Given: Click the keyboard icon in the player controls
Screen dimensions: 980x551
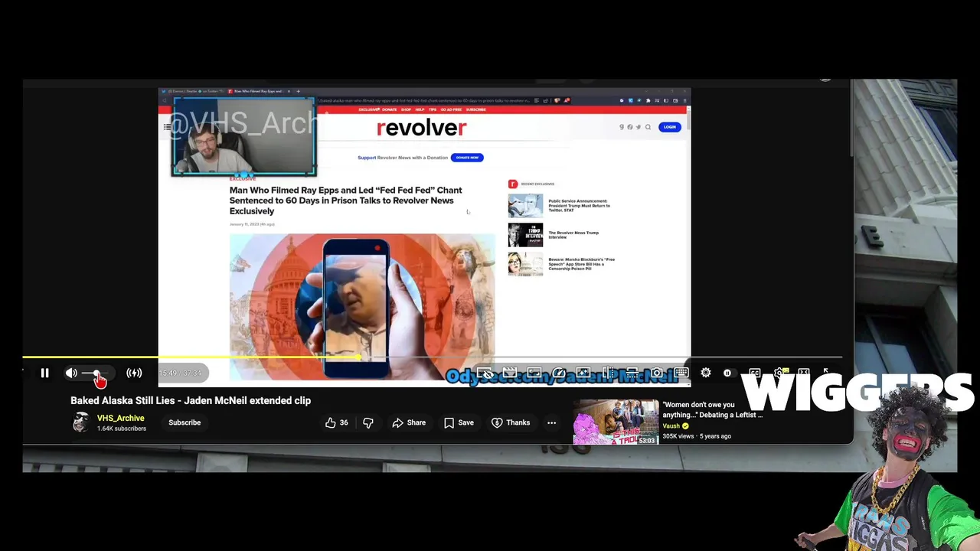Looking at the screenshot, I should click(681, 373).
